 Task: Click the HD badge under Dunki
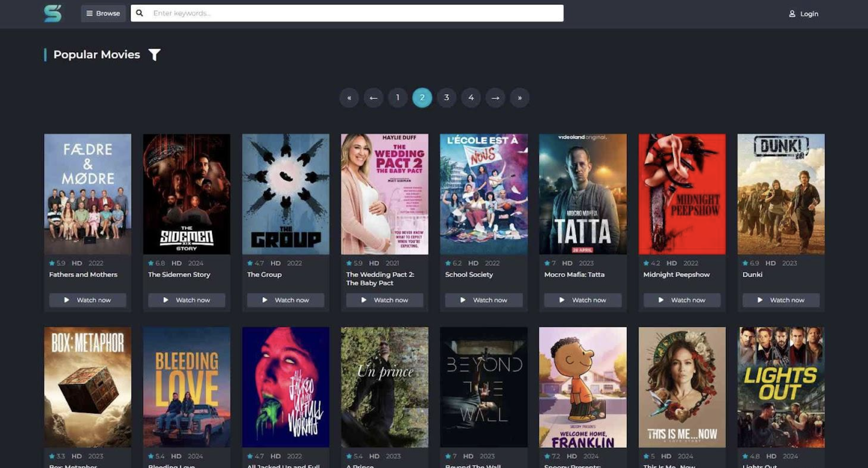click(x=771, y=263)
